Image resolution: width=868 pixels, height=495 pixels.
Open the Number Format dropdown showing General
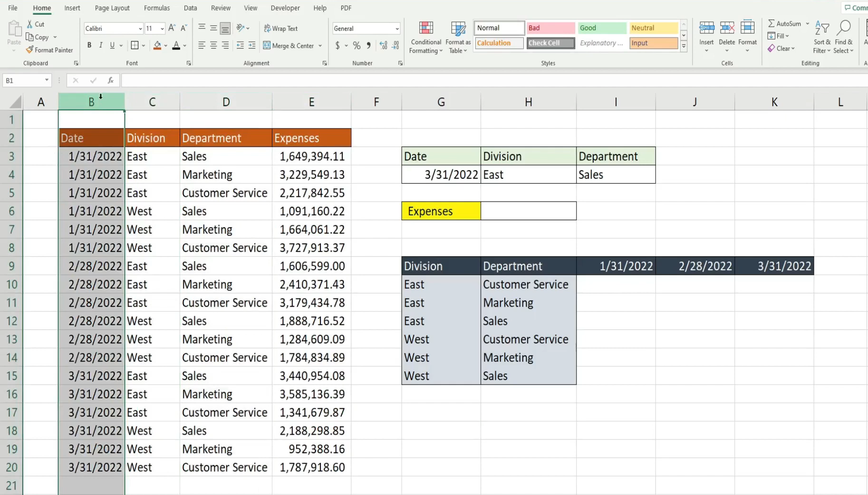[366, 29]
